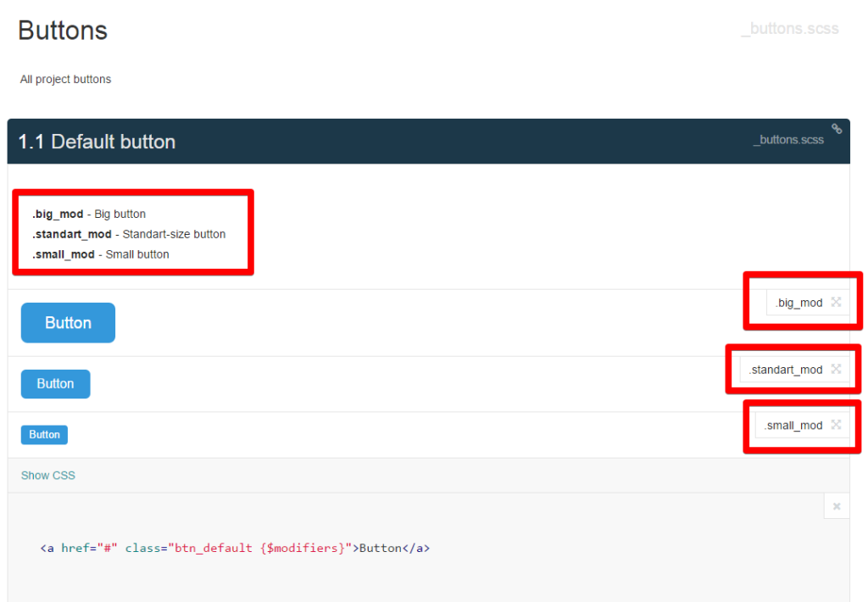Open _buttons.scss link at page top right
The width and height of the screenshot is (868, 602).
[789, 29]
